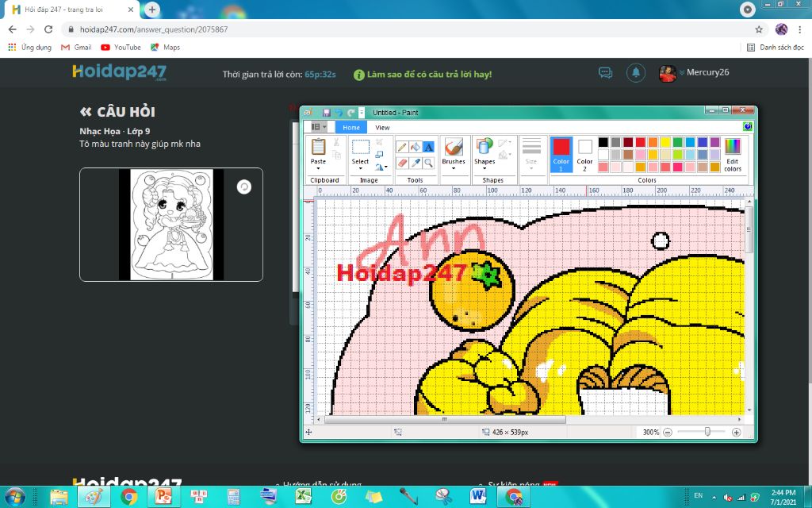The width and height of the screenshot is (812, 508).
Task: Open Ứng dụng apps shortcut
Action: tap(29, 47)
